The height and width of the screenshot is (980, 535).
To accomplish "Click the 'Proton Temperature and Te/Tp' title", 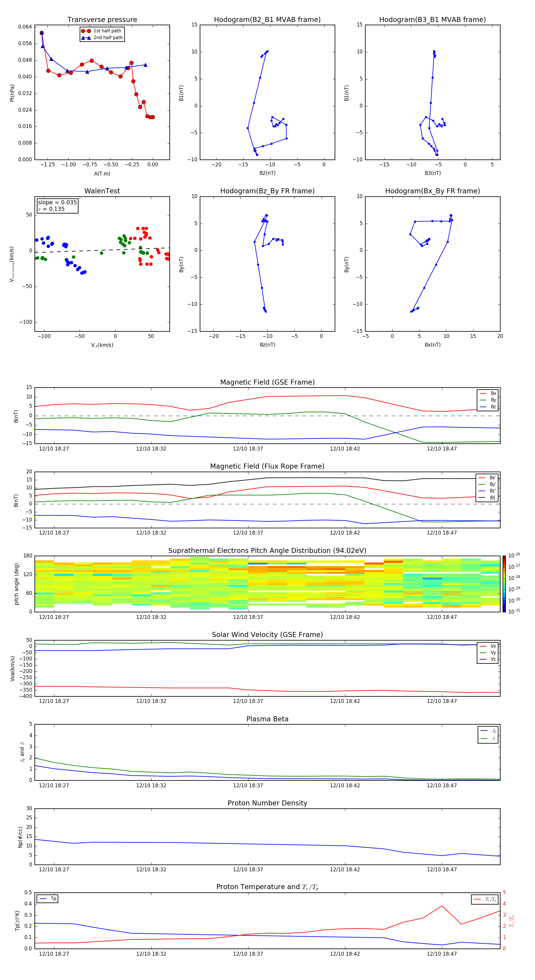I will (x=267, y=887).
